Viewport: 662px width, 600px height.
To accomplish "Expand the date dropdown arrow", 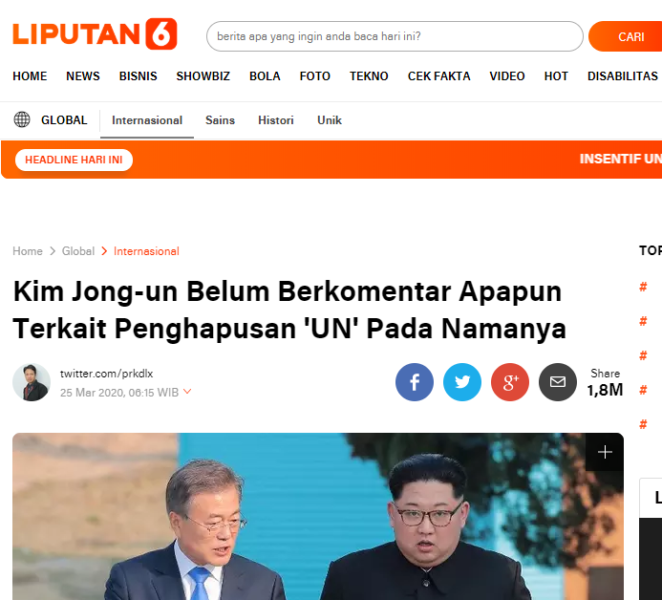I will click(187, 392).
